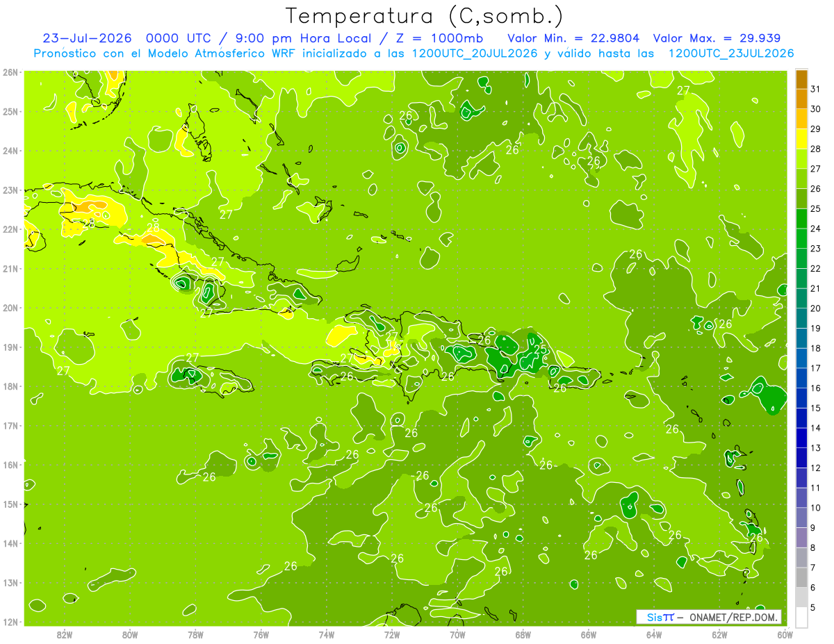Click the '70W' longitude label
The width and height of the screenshot is (834, 644).
point(457,634)
